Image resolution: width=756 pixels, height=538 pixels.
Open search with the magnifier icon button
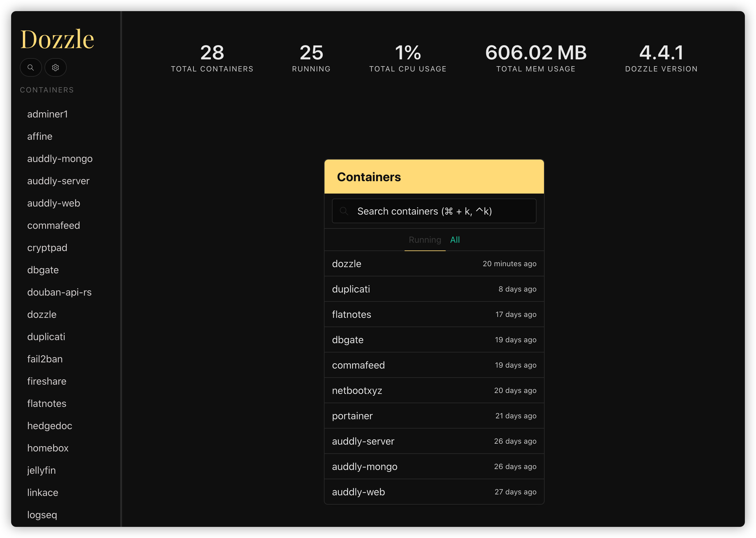click(31, 68)
